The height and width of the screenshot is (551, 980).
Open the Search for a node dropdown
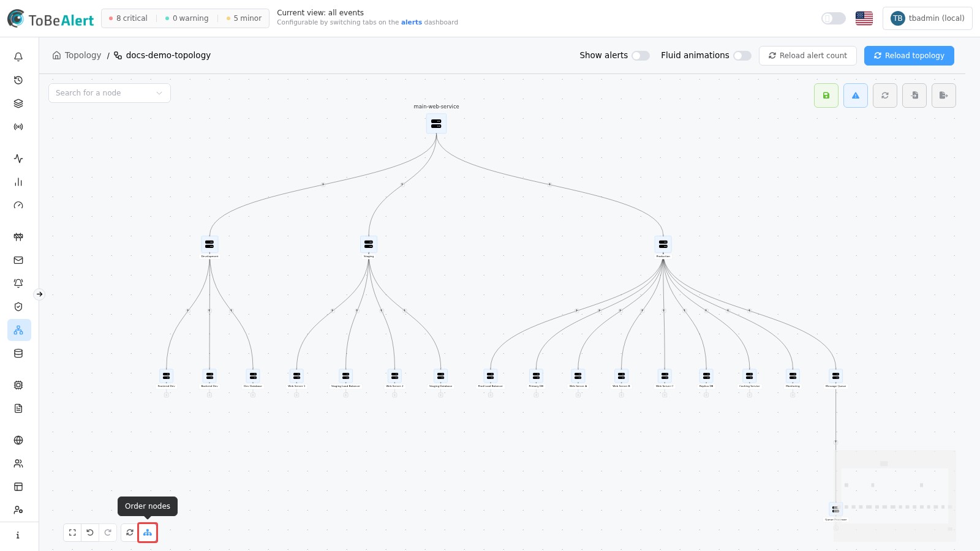click(x=110, y=93)
